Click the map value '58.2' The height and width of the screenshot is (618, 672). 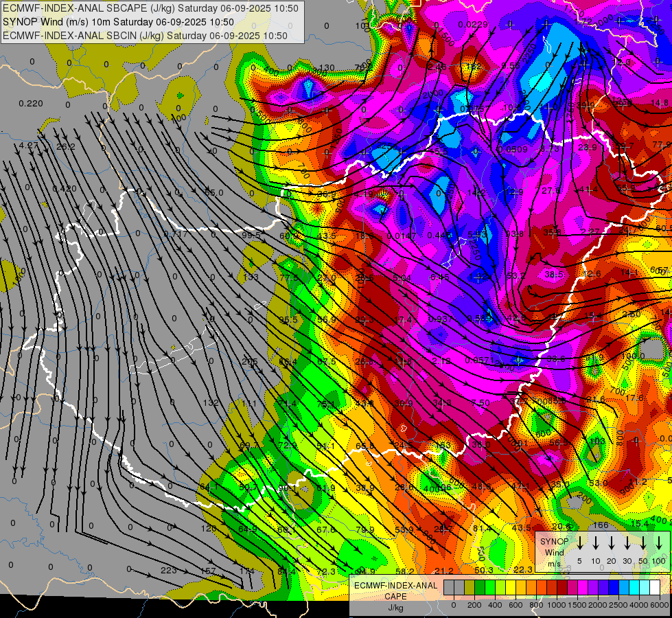pos(405,571)
